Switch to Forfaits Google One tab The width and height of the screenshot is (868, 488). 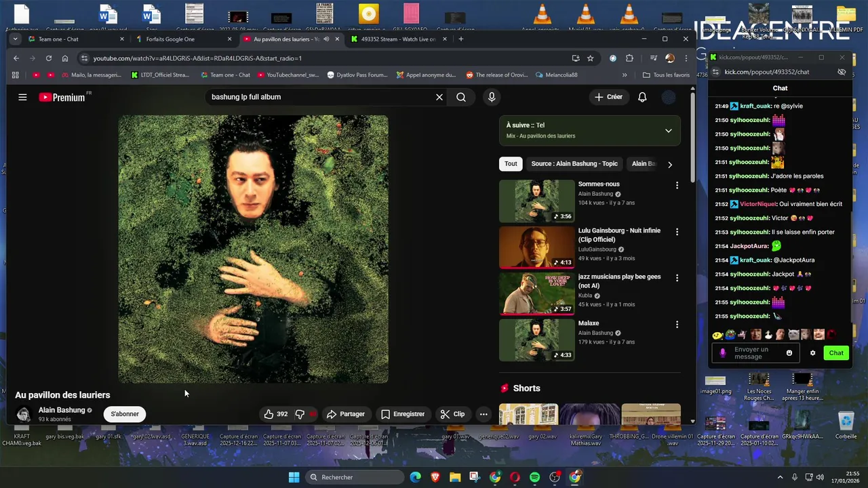184,39
